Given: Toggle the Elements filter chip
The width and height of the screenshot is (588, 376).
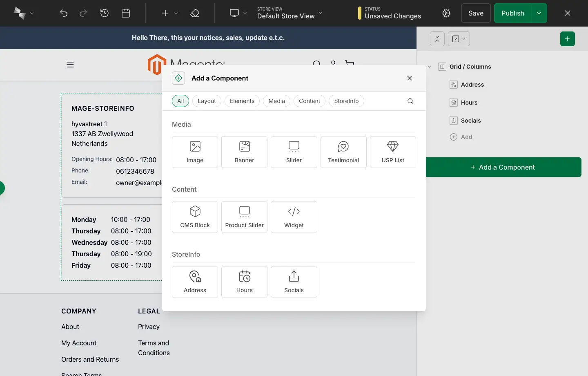Looking at the screenshot, I should (x=242, y=101).
